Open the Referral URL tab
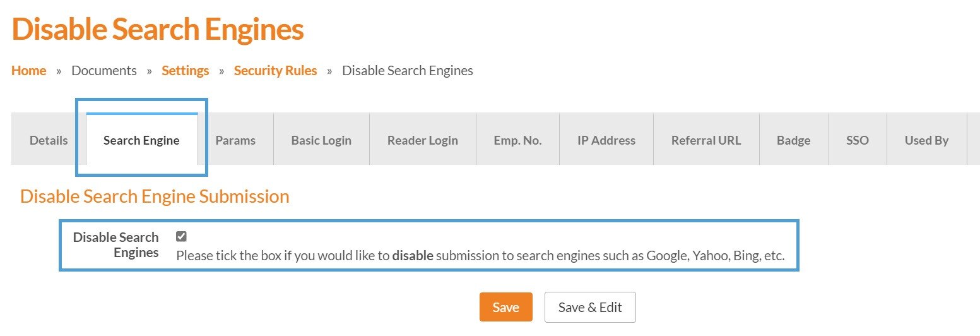Image resolution: width=980 pixels, height=336 pixels. click(x=706, y=140)
